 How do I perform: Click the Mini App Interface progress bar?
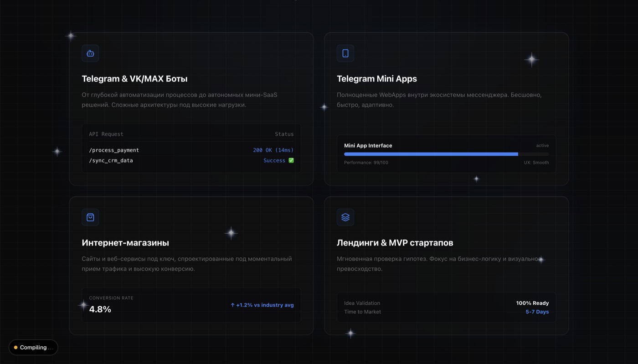point(446,154)
